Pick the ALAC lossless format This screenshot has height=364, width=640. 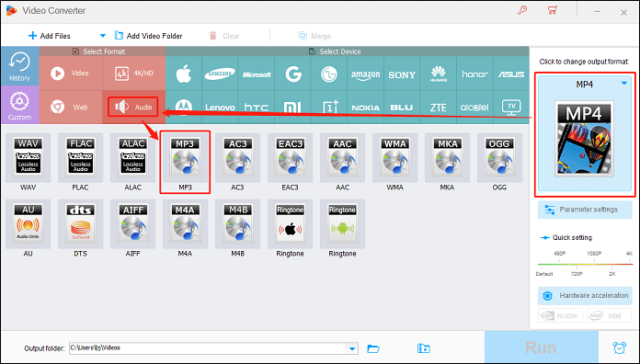point(133,157)
